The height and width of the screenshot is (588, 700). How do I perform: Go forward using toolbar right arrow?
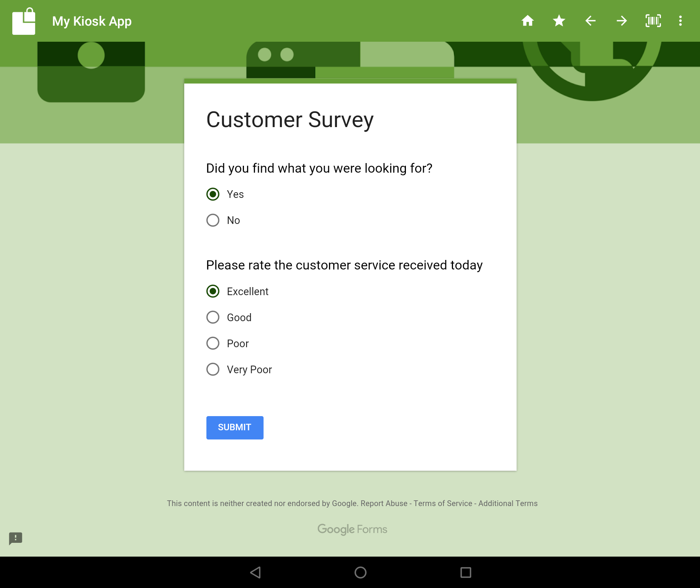pos(622,21)
